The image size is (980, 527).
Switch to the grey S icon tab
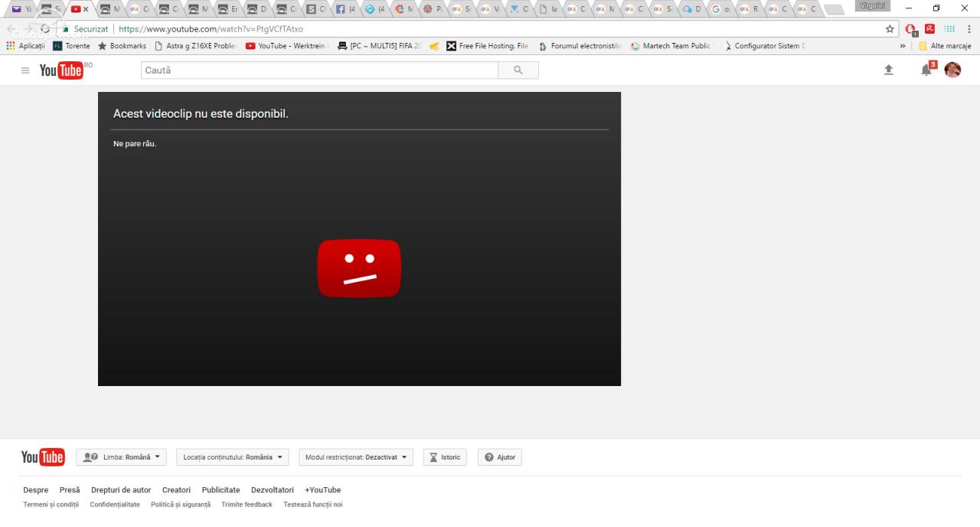314,9
